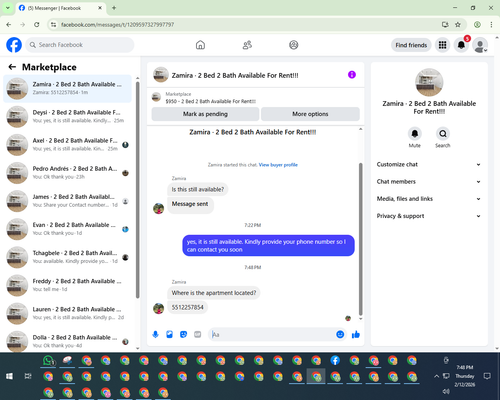Click the Messenger Facebook browser tab

pos(60,8)
